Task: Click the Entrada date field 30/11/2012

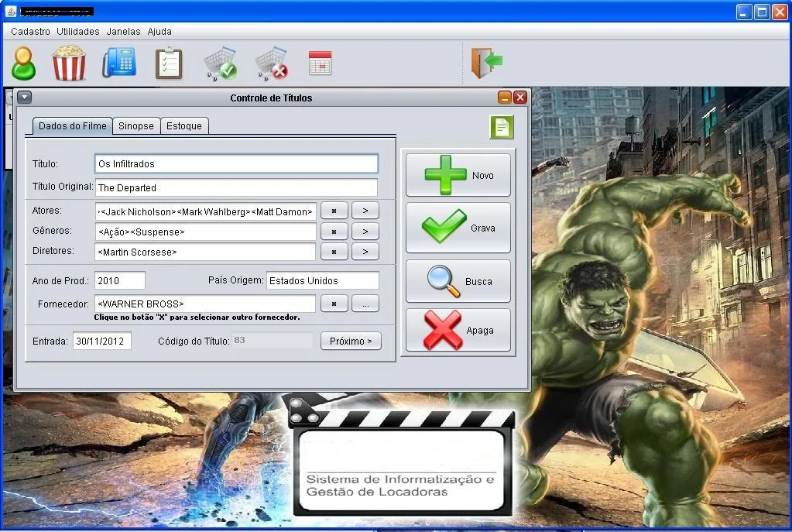Action: 102,341
